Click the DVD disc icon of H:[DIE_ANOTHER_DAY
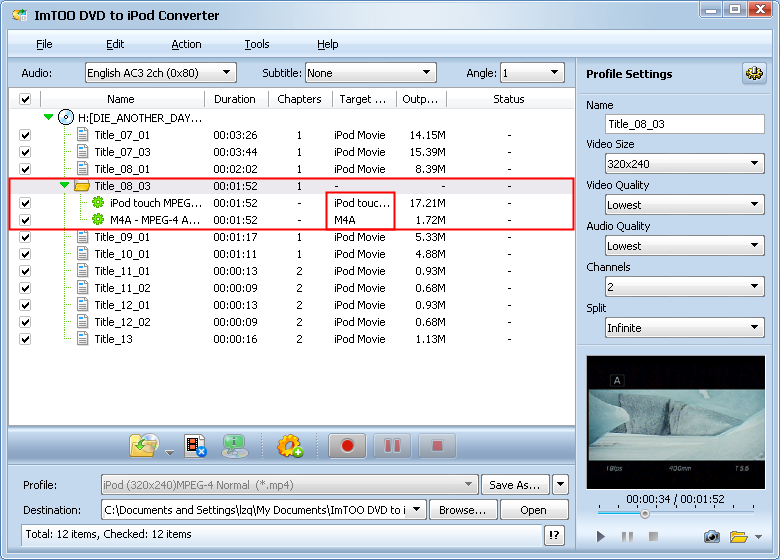 coord(66,117)
